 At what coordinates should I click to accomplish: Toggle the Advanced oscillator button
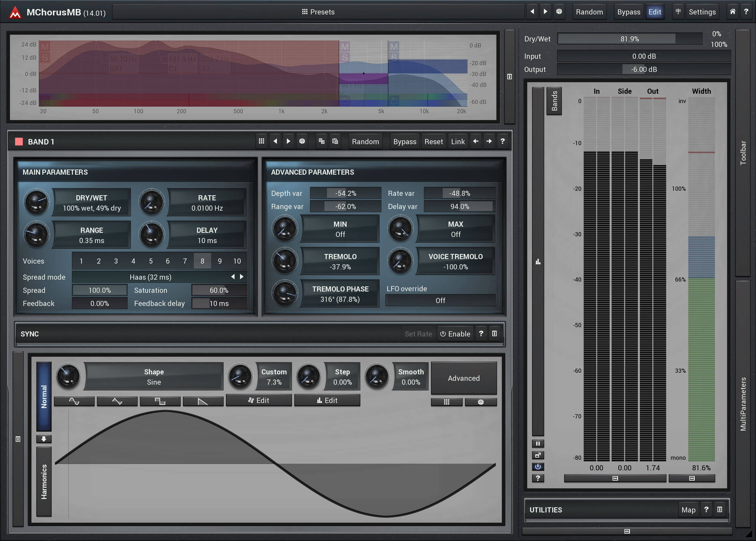point(464,378)
